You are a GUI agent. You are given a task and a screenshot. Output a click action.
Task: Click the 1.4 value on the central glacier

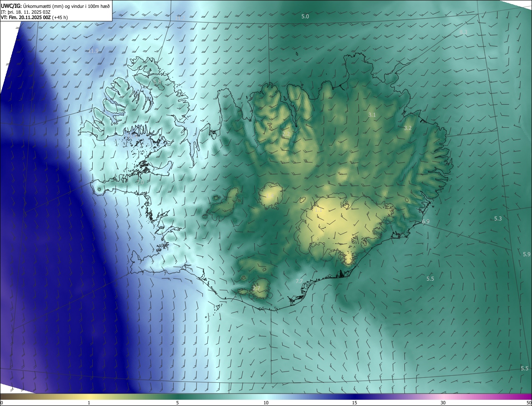coord(269,195)
